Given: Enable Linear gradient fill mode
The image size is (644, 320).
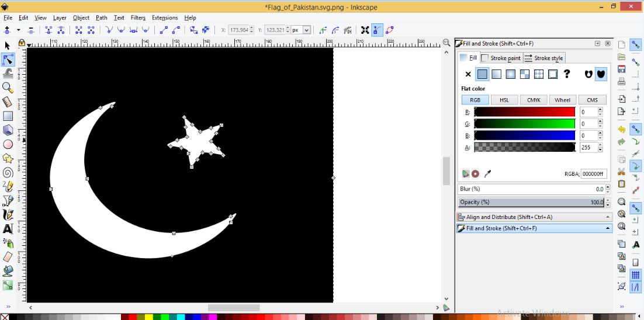Looking at the screenshot, I should pyautogui.click(x=497, y=74).
